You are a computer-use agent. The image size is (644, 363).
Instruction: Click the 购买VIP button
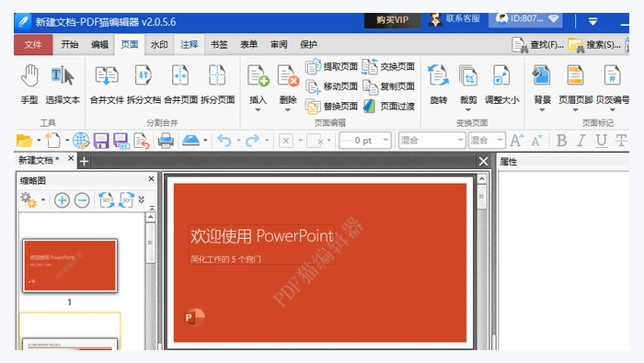tap(392, 19)
